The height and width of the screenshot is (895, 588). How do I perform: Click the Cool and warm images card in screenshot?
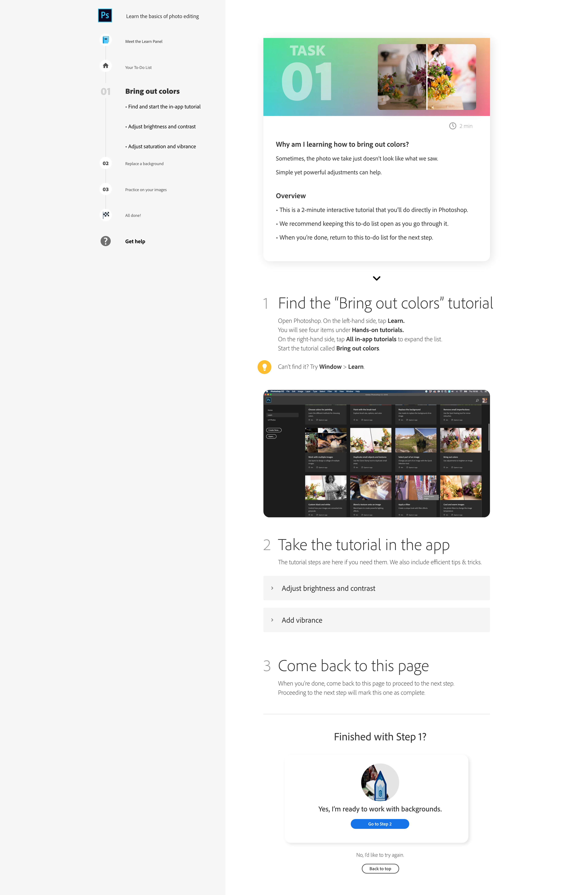tap(461, 496)
